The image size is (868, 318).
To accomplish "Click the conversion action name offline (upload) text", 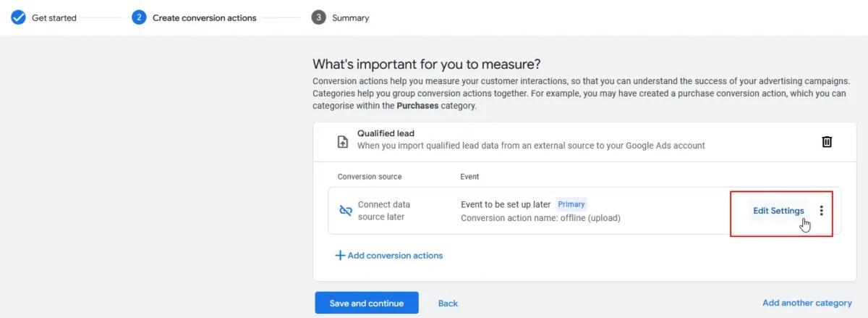I will [540, 218].
